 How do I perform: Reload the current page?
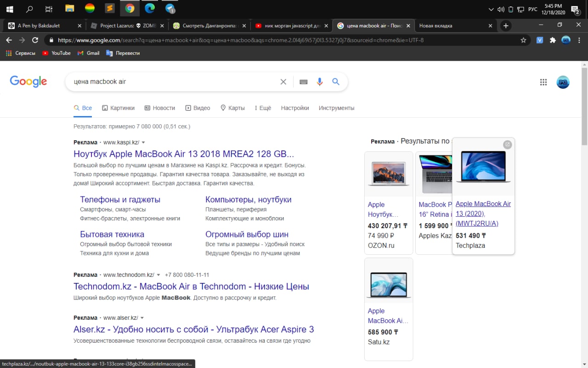[35, 40]
